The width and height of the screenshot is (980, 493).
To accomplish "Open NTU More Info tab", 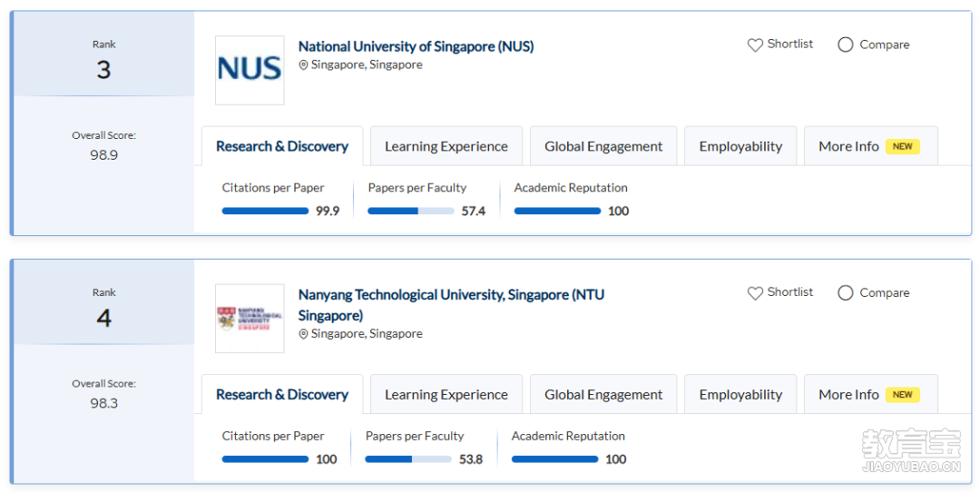I will pyautogui.click(x=870, y=395).
